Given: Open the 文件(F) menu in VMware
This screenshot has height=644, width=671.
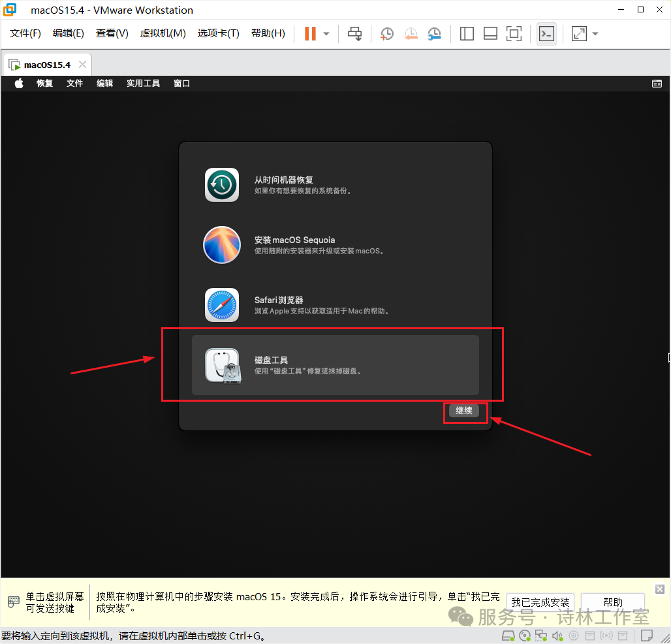Looking at the screenshot, I should click(25, 33).
